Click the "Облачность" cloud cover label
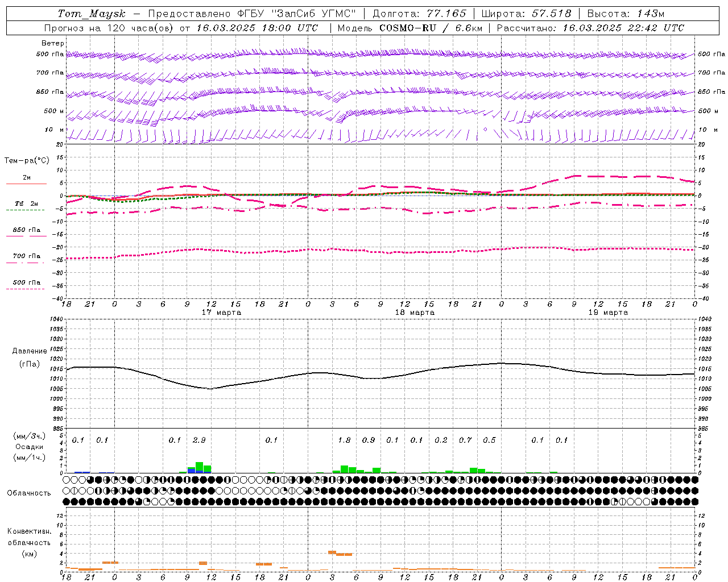This screenshot has height=582, width=728. click(x=29, y=493)
